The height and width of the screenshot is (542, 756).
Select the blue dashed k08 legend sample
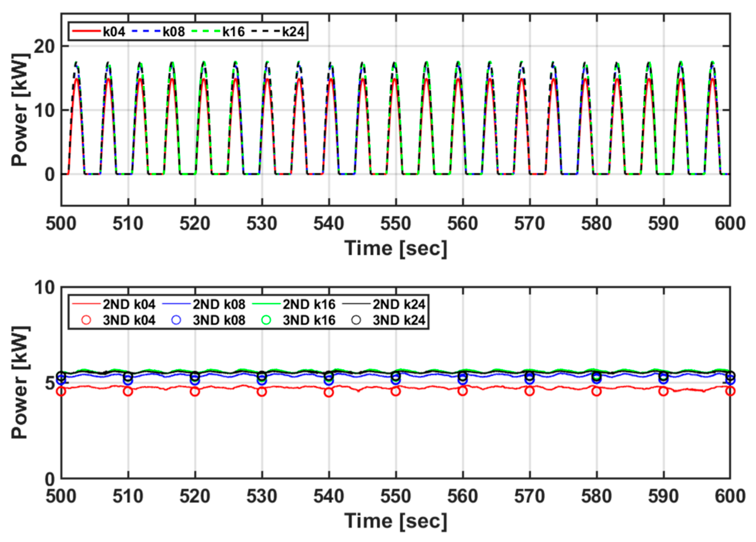[146, 31]
